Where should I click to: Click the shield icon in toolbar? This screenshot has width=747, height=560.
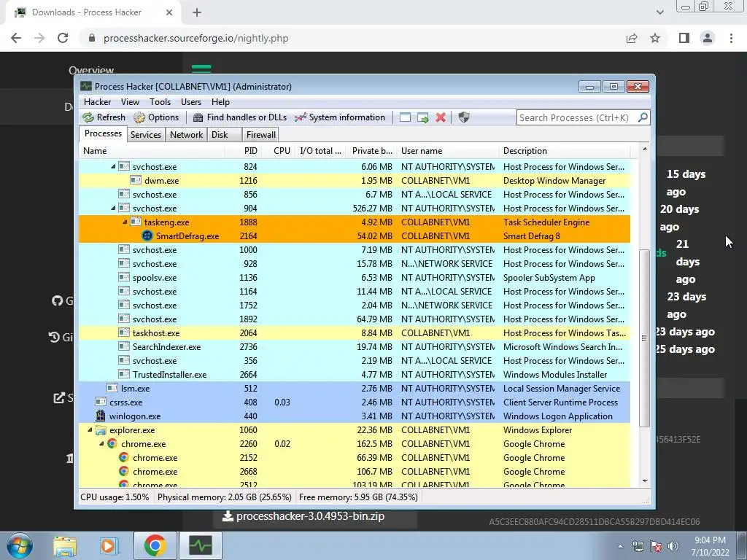[x=463, y=117]
